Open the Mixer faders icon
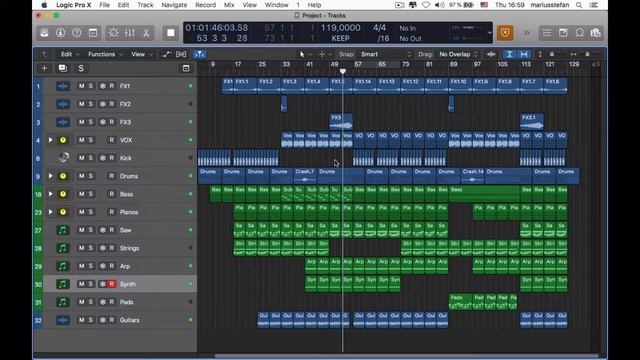This screenshot has height=360, width=640. click(x=130, y=33)
